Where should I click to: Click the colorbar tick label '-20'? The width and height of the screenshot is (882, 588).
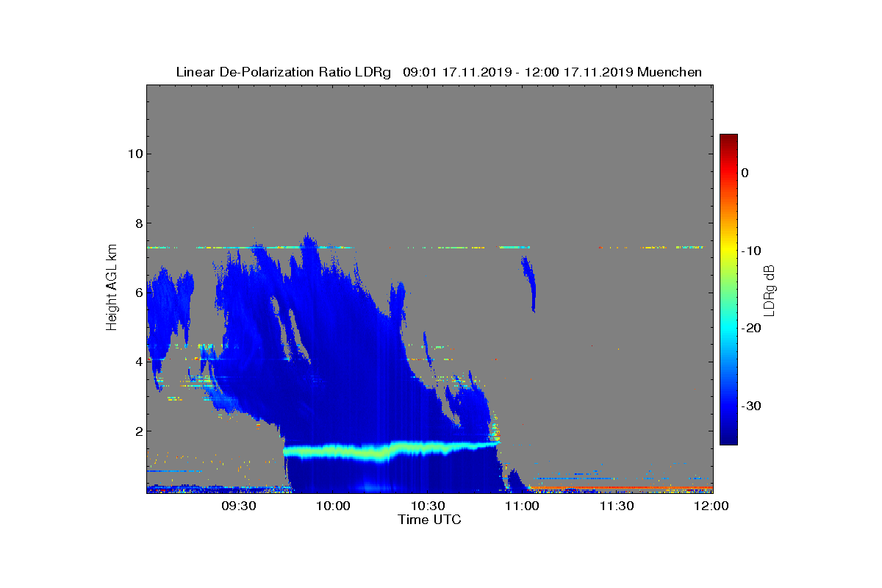[x=751, y=329]
